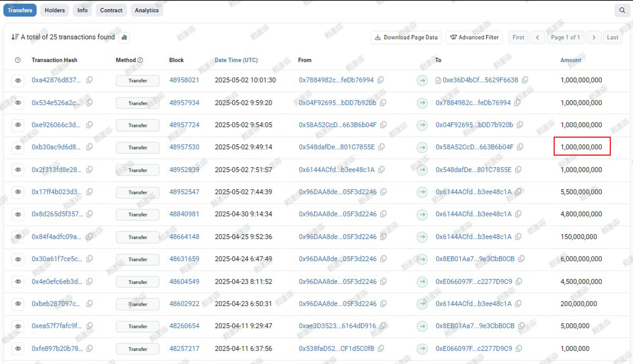Switch to the Holders tab
Screen dimensions: 633x364
[x=55, y=10]
